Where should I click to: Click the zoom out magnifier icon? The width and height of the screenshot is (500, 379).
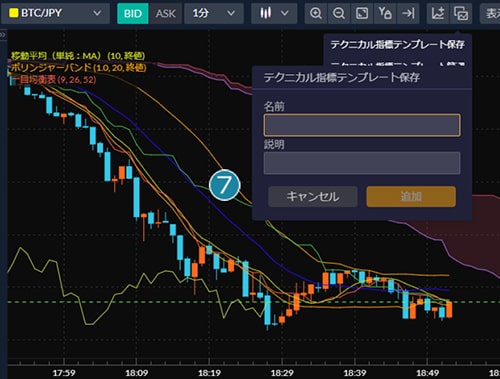tap(339, 13)
